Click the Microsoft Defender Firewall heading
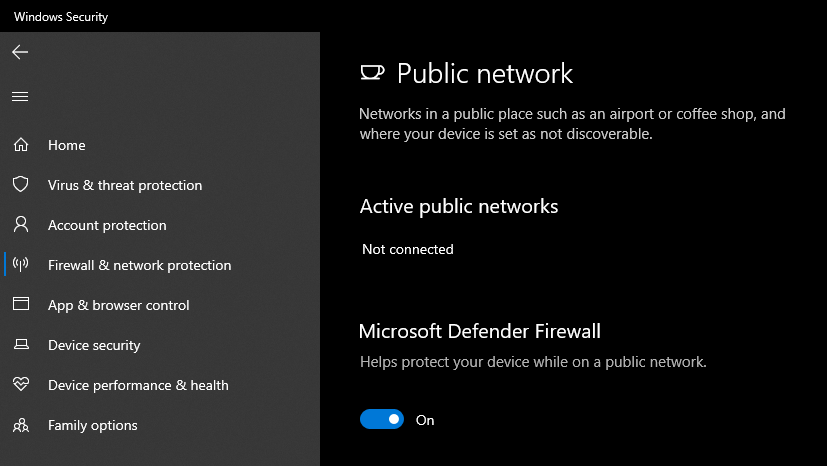Screen dimensions: 827x466 pyautogui.click(x=479, y=331)
